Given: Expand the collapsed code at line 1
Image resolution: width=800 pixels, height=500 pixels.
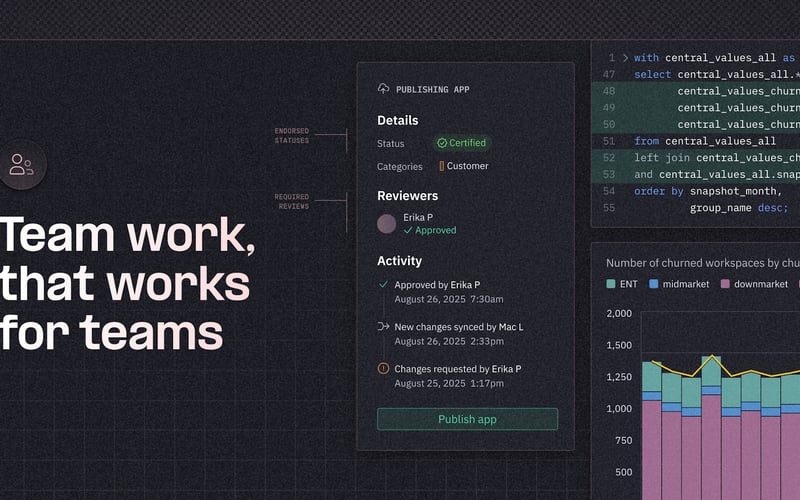Looking at the screenshot, I should (x=626, y=58).
